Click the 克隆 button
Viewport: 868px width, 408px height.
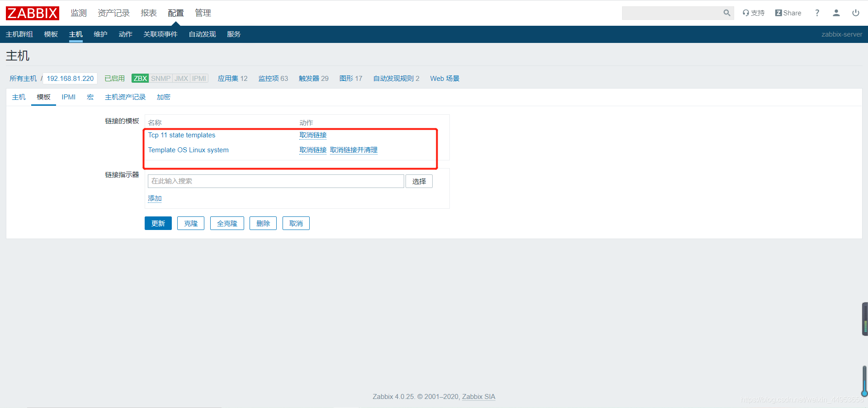191,223
